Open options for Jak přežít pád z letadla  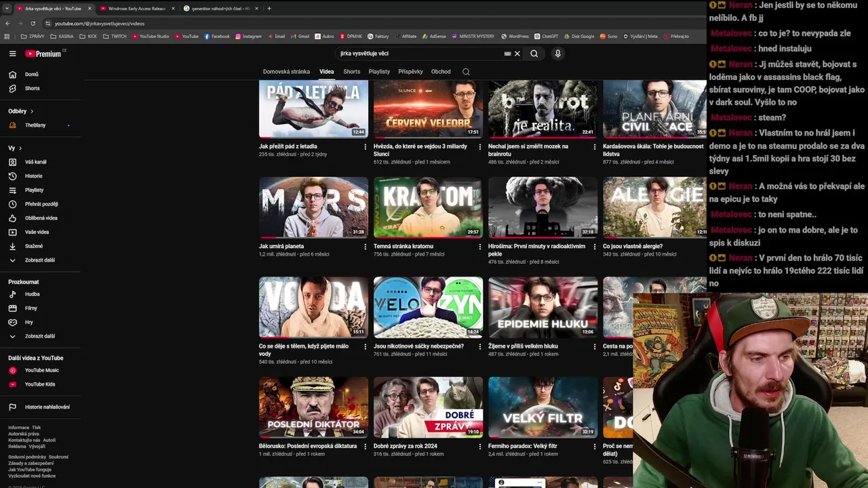(x=365, y=146)
